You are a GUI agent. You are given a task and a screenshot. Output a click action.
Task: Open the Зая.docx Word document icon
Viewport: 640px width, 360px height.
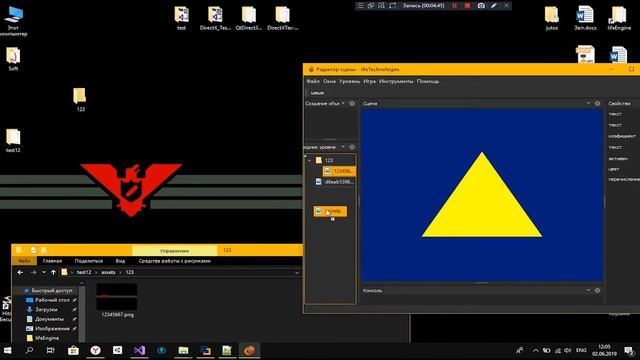pos(585,18)
